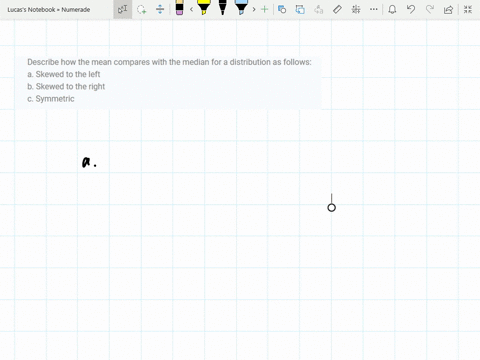The height and width of the screenshot is (360, 480).
Task: Share this notebook page
Action: coord(449,9)
